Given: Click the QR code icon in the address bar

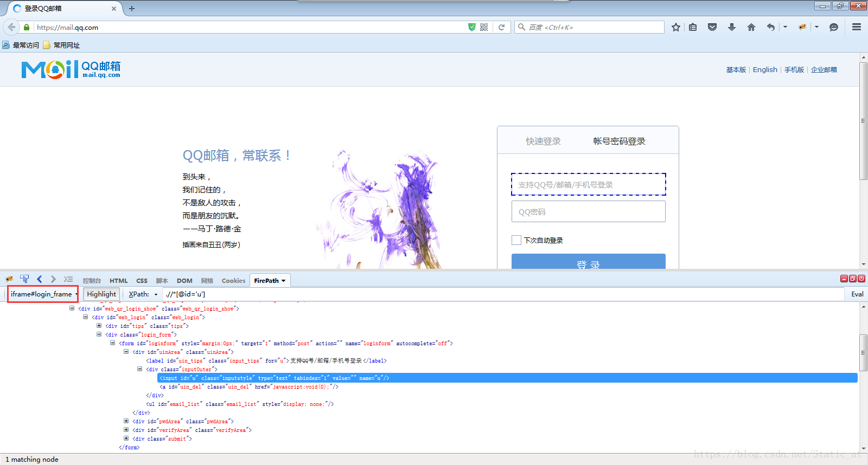Looking at the screenshot, I should click(484, 27).
